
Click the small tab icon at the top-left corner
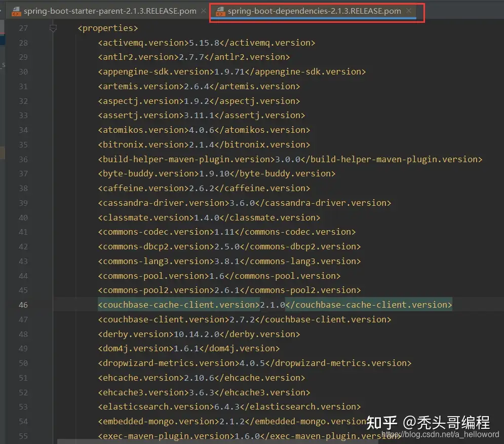click(x=5, y=10)
